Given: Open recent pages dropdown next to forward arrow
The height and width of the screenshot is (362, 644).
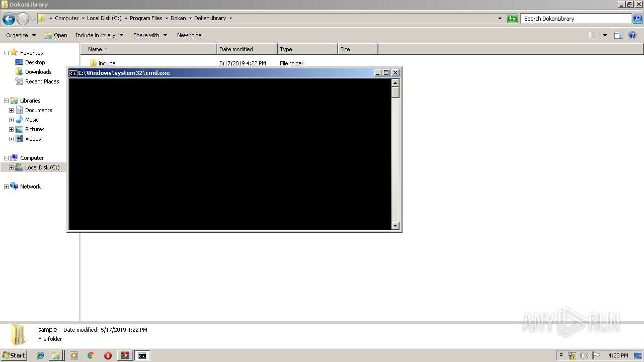Looking at the screenshot, I should click(x=32, y=19).
